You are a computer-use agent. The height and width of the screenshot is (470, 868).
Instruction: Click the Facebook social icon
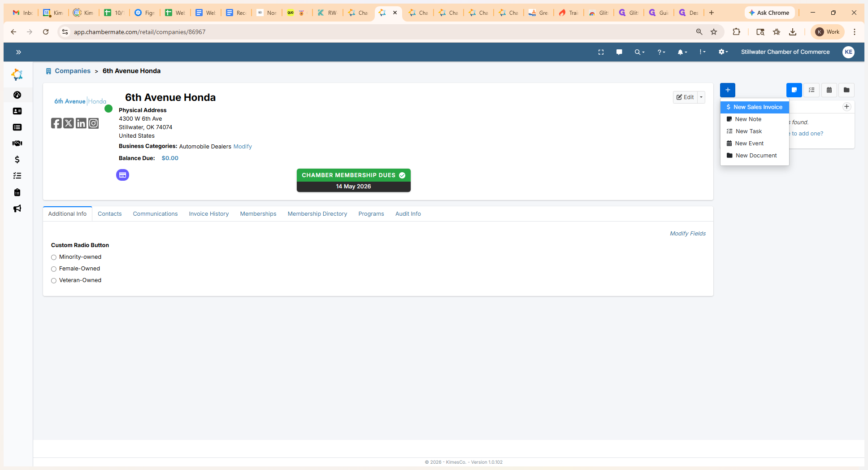click(56, 123)
